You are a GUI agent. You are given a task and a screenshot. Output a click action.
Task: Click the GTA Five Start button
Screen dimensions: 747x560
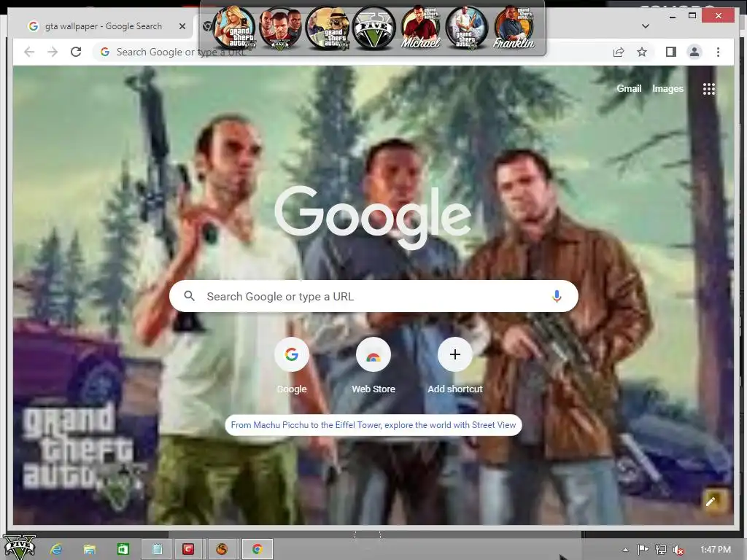click(x=20, y=548)
